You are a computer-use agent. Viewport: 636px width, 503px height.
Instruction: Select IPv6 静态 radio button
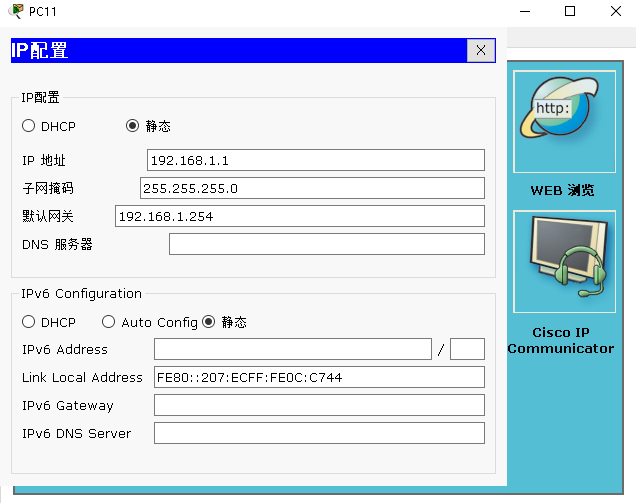click(x=208, y=322)
